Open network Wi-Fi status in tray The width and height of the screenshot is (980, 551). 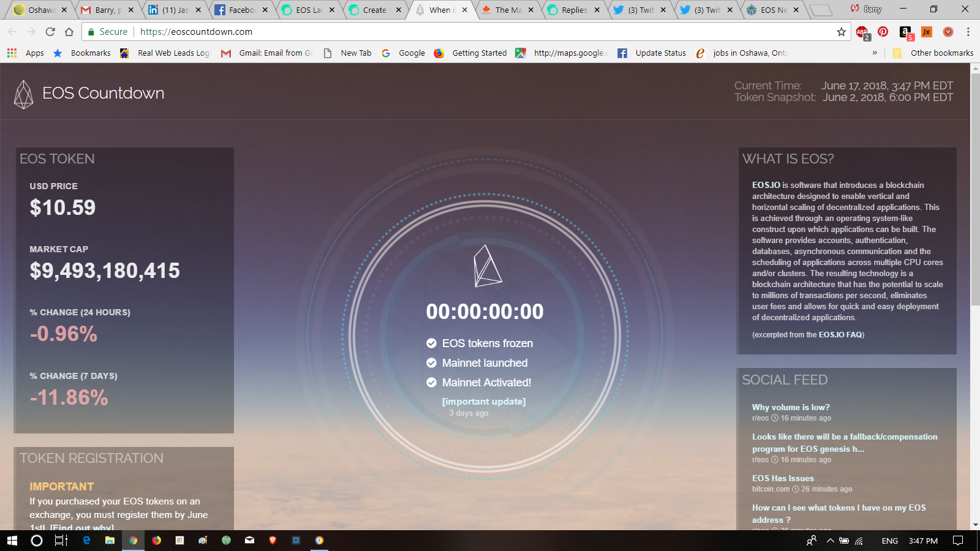coord(859,541)
